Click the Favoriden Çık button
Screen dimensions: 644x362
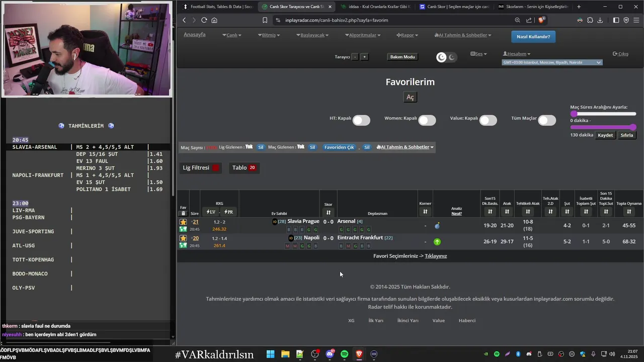pos(339,147)
